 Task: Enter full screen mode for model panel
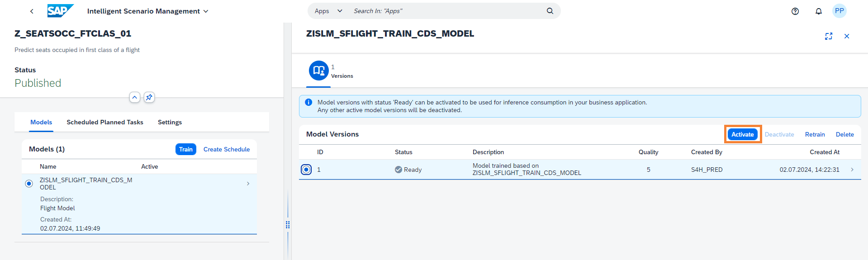pyautogui.click(x=828, y=36)
